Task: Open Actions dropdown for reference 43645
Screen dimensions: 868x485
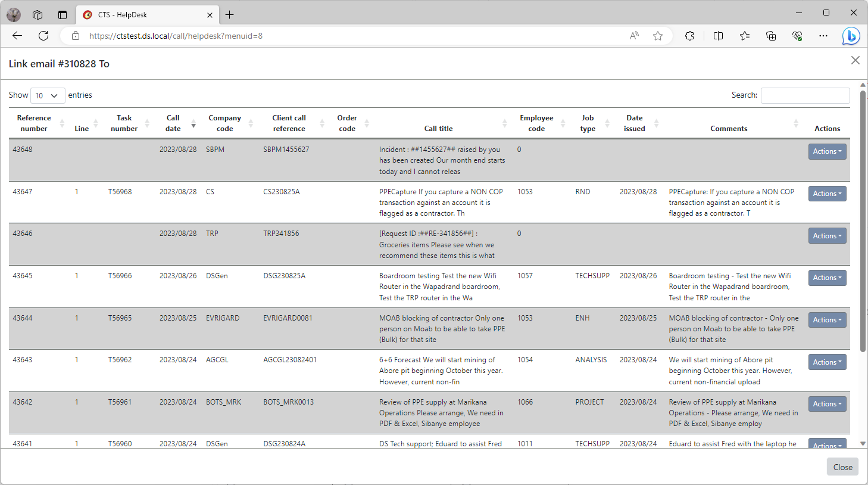Action: click(827, 278)
